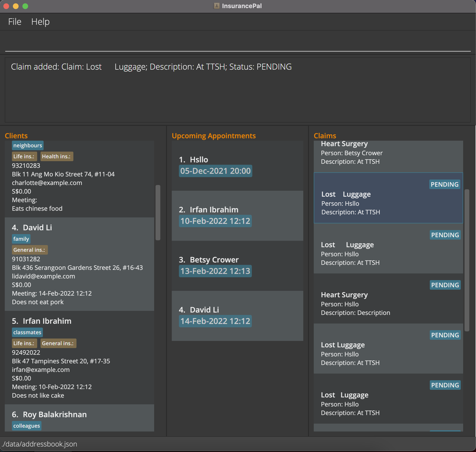Click the InsurancePal title bar icon
This screenshot has width=476, height=452.
[x=217, y=6]
